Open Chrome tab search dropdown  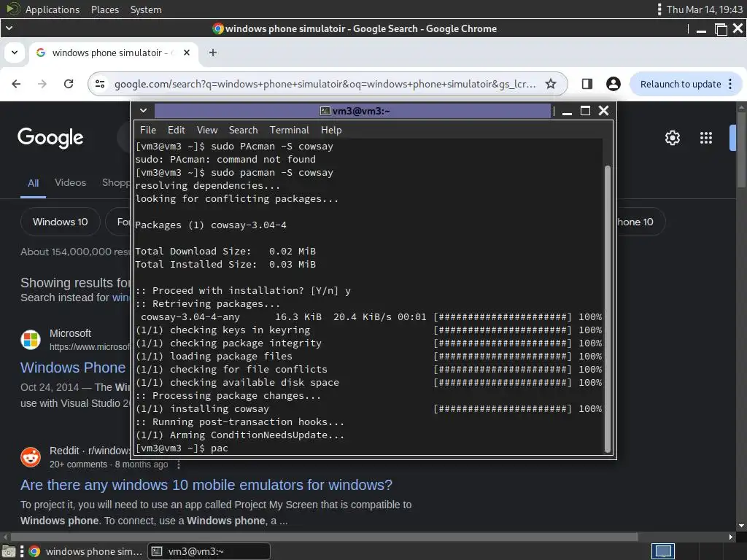pyautogui.click(x=15, y=52)
